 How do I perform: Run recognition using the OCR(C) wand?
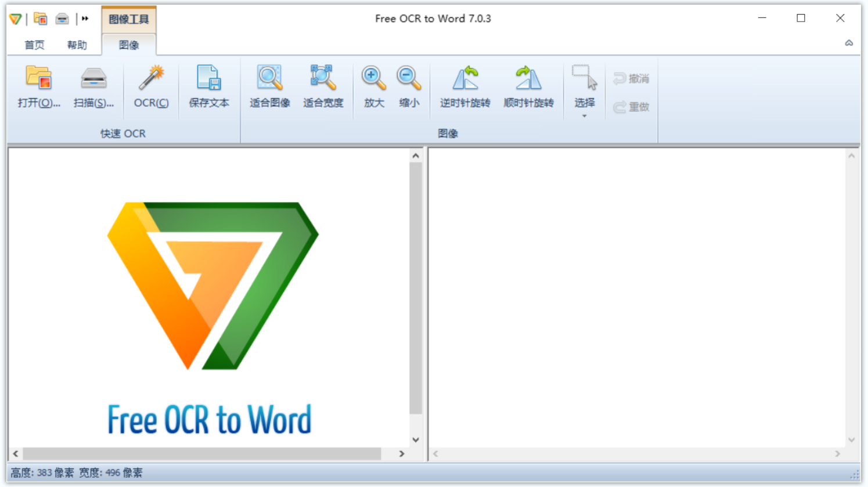pos(151,87)
